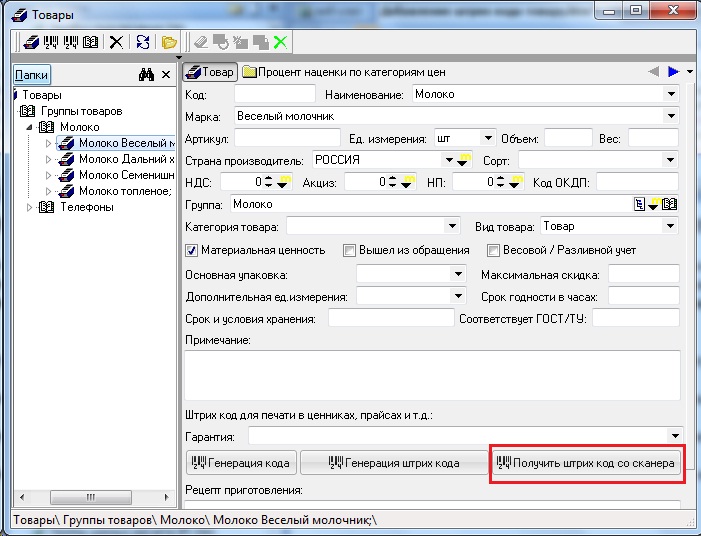The height and width of the screenshot is (536, 701).
Task: Click the yellow-marked arrow next to the НДС field
Action: click(283, 182)
